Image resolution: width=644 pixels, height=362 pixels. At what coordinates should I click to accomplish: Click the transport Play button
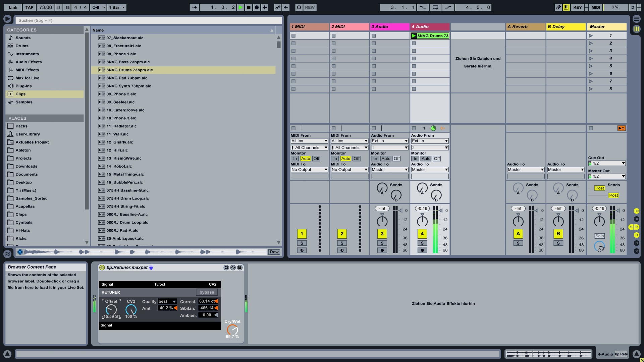point(240,7)
